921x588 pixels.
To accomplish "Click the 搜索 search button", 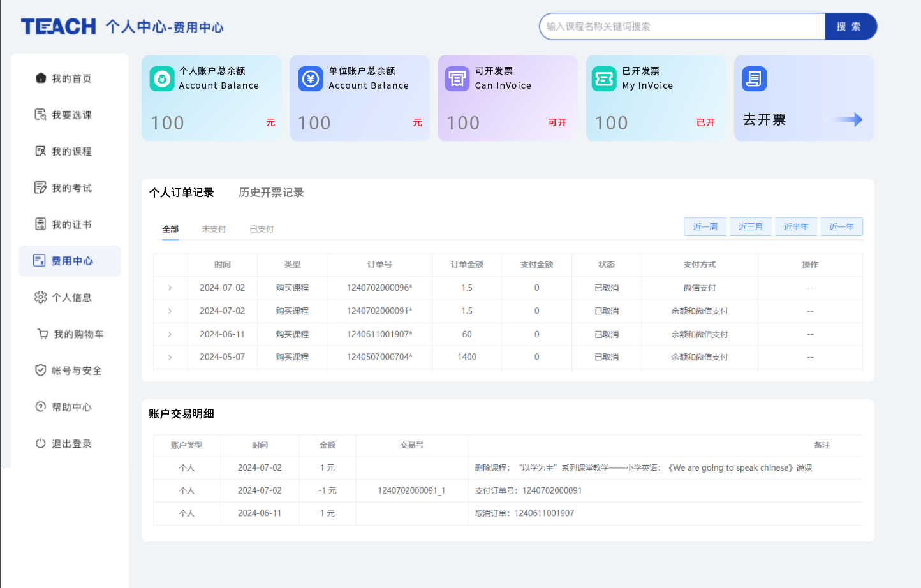I will (851, 26).
